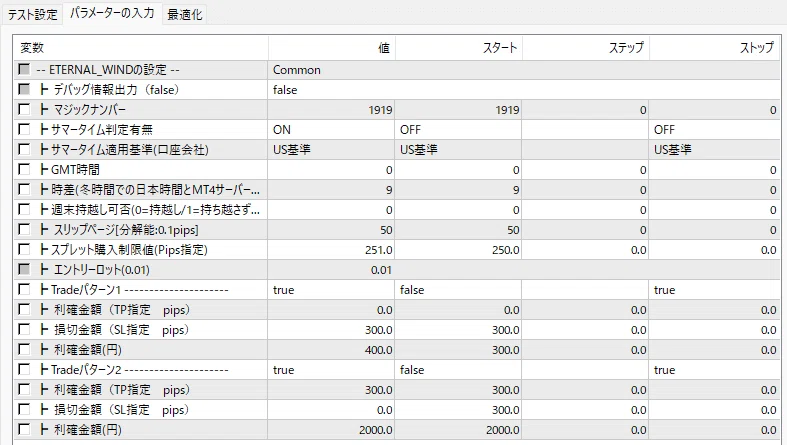Switch to the テスト設定 tab
787x445 pixels.
point(32,14)
